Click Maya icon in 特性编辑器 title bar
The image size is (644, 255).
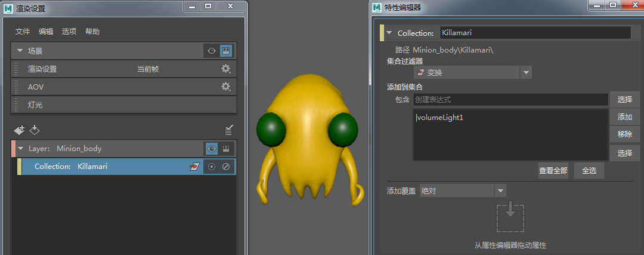(376, 7)
